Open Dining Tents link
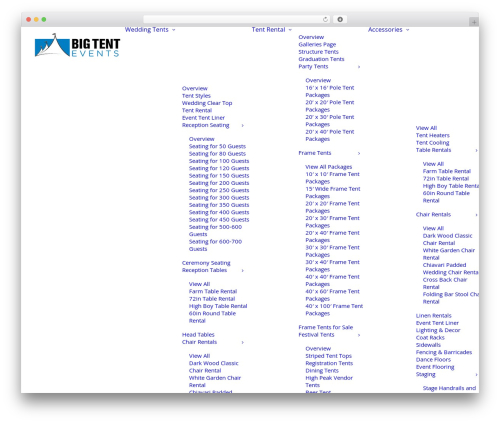This screenshot has height=423, width=500. (x=322, y=371)
